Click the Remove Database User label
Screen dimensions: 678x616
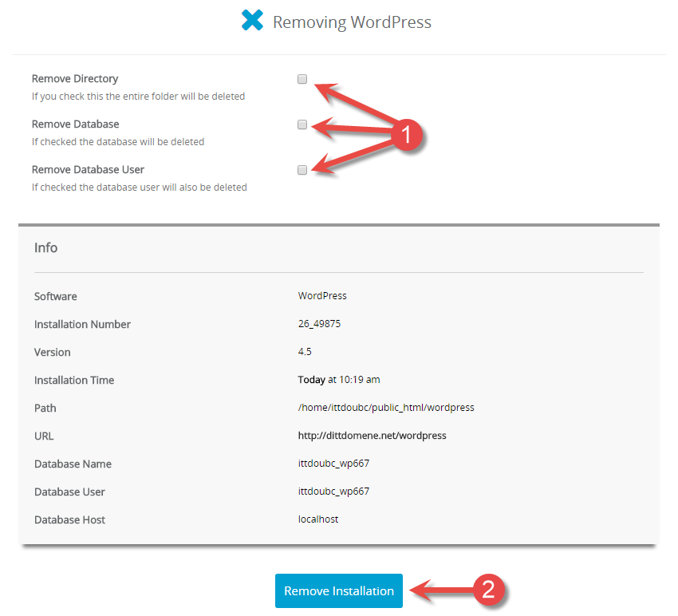88,170
